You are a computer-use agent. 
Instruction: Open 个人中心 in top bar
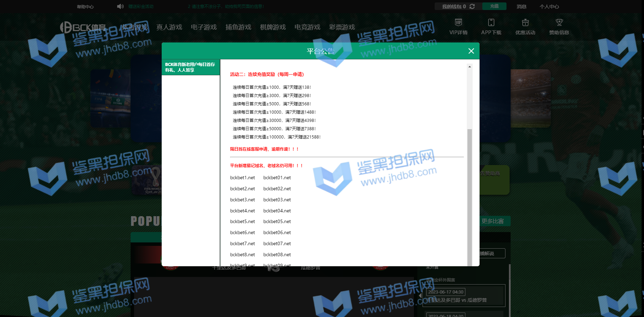(549, 7)
